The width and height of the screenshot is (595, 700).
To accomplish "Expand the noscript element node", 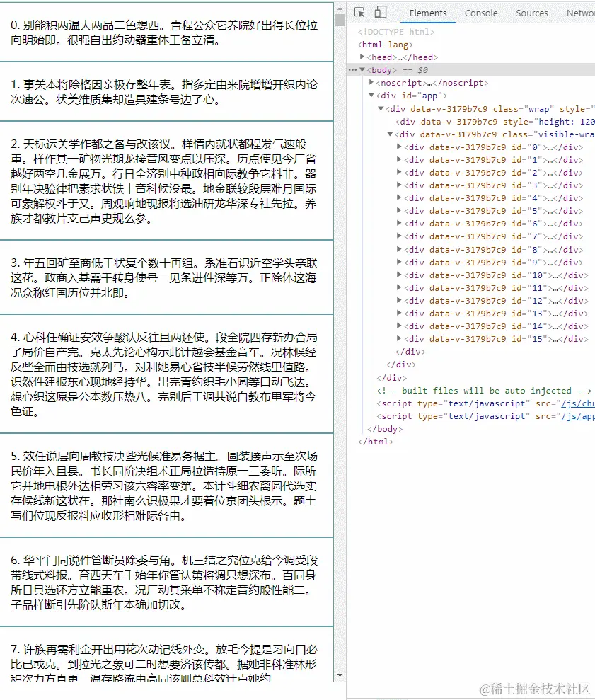I will coord(371,82).
